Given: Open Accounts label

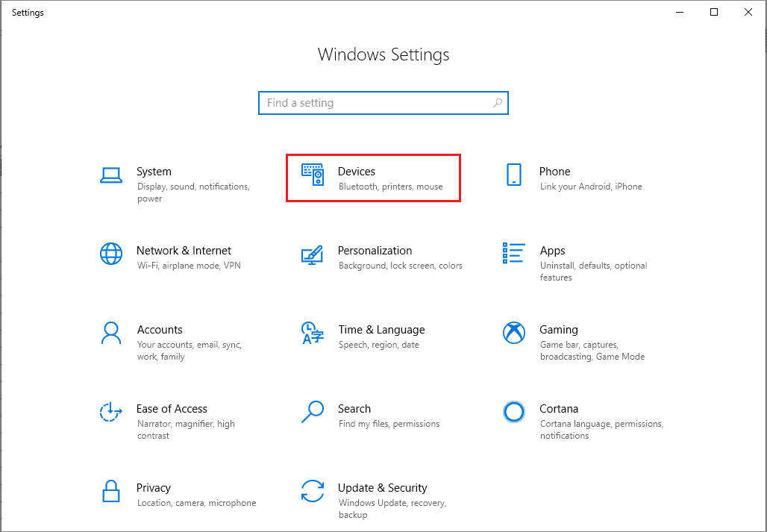Looking at the screenshot, I should pos(160,330).
